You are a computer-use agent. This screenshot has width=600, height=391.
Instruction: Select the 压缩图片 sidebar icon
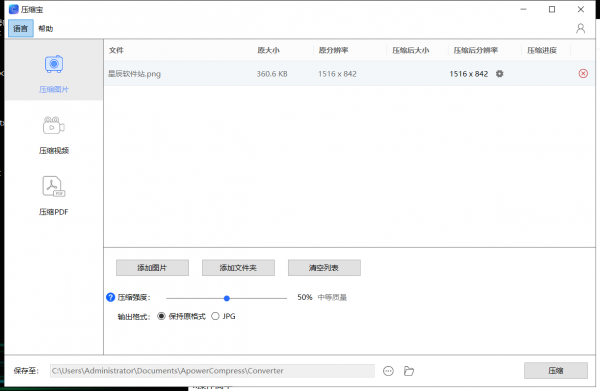[54, 64]
